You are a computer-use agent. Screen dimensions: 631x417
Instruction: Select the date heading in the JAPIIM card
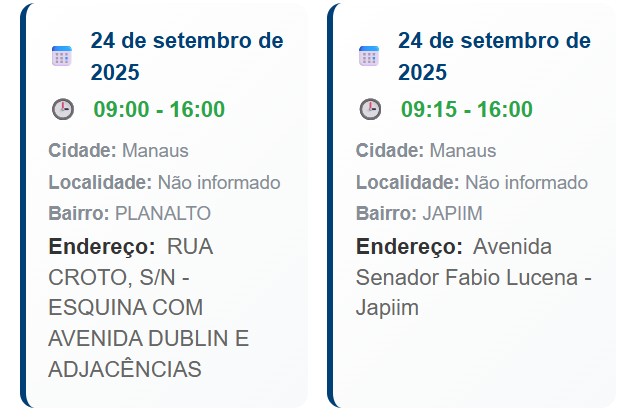click(x=494, y=56)
